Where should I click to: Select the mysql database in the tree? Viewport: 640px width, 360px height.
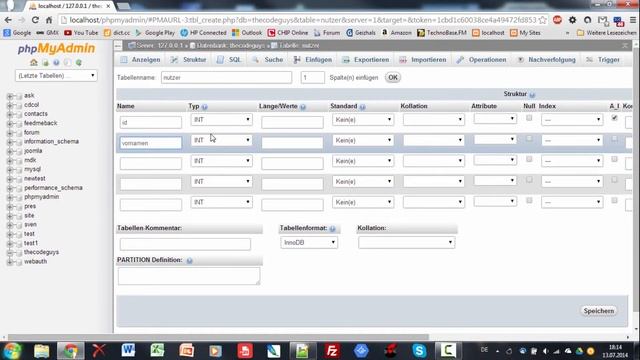click(x=32, y=169)
